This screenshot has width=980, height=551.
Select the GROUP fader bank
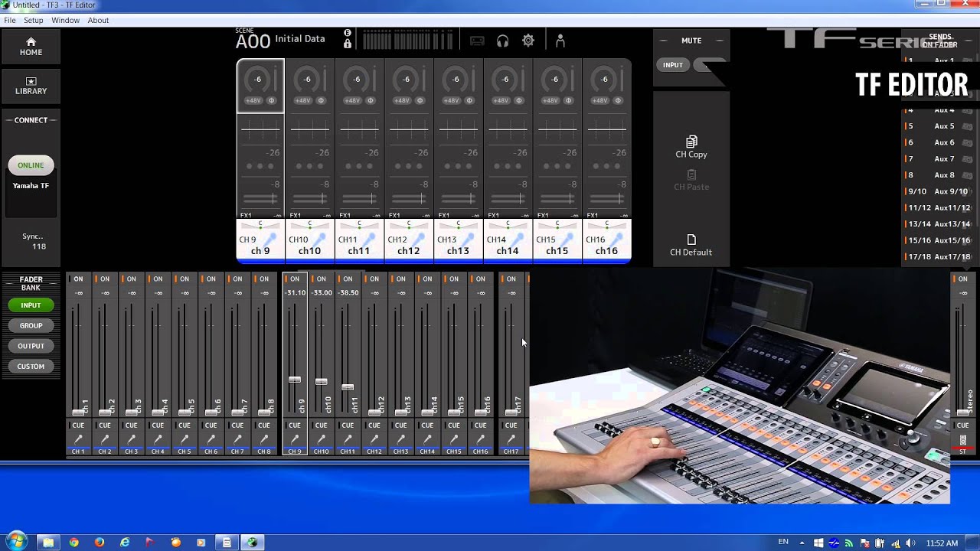pos(31,325)
